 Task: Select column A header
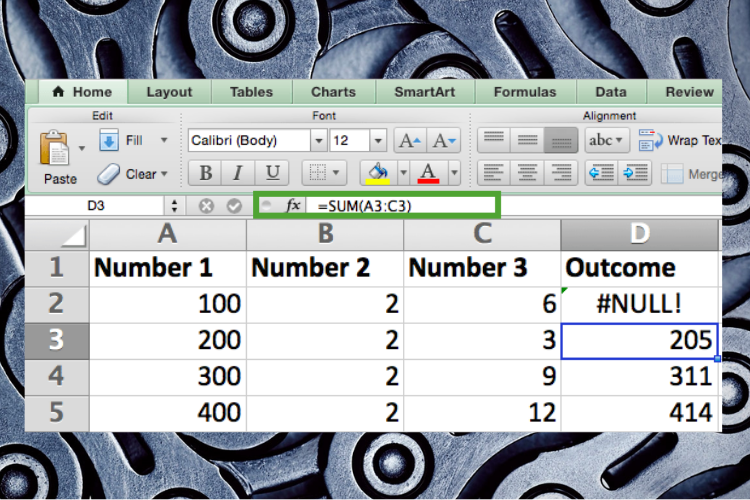tap(167, 234)
